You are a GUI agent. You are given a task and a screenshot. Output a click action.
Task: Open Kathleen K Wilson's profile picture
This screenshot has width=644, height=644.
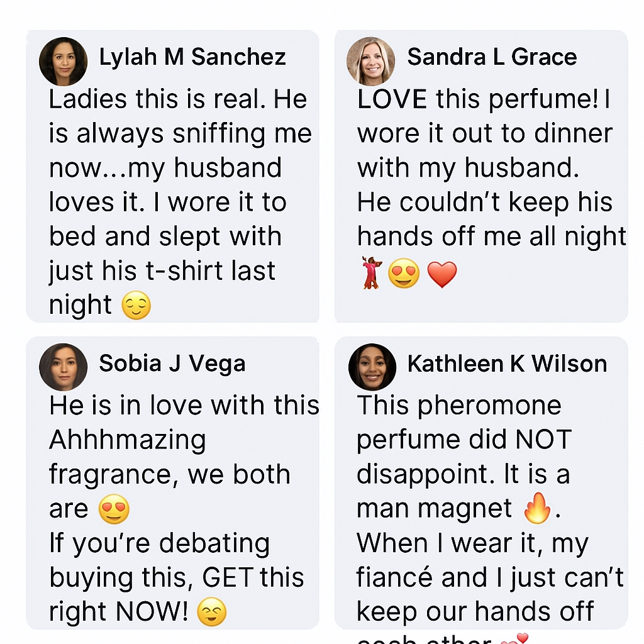pyautogui.click(x=372, y=367)
